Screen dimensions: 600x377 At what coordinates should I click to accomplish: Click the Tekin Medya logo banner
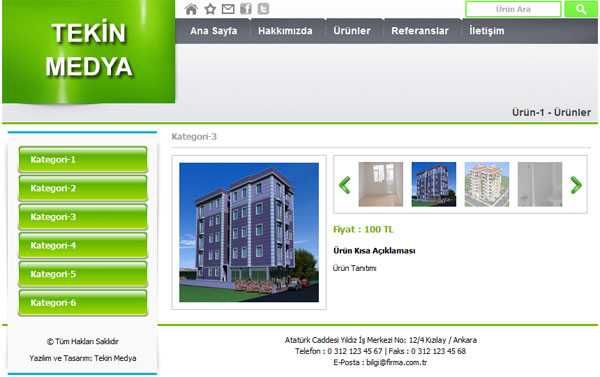pyautogui.click(x=89, y=52)
